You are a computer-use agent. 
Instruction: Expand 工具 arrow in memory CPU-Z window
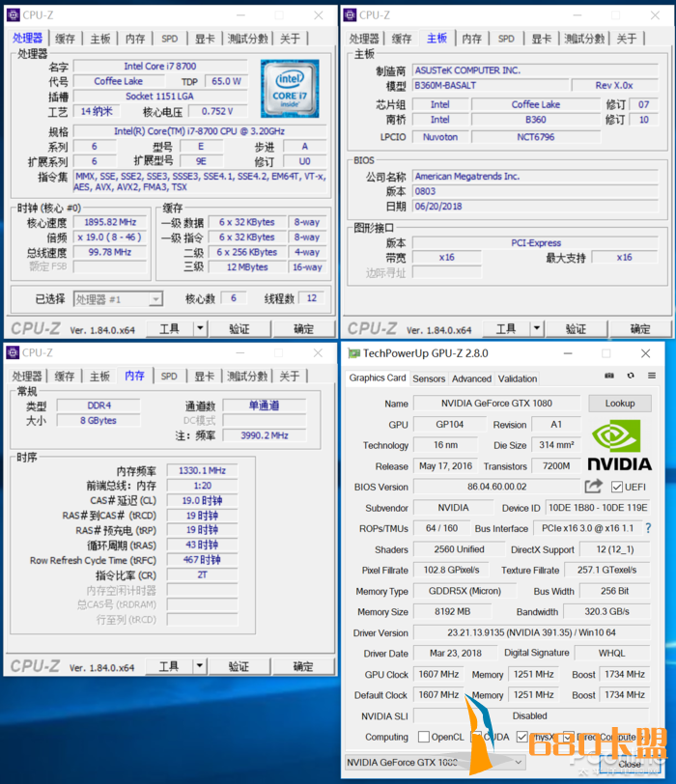tap(200, 666)
